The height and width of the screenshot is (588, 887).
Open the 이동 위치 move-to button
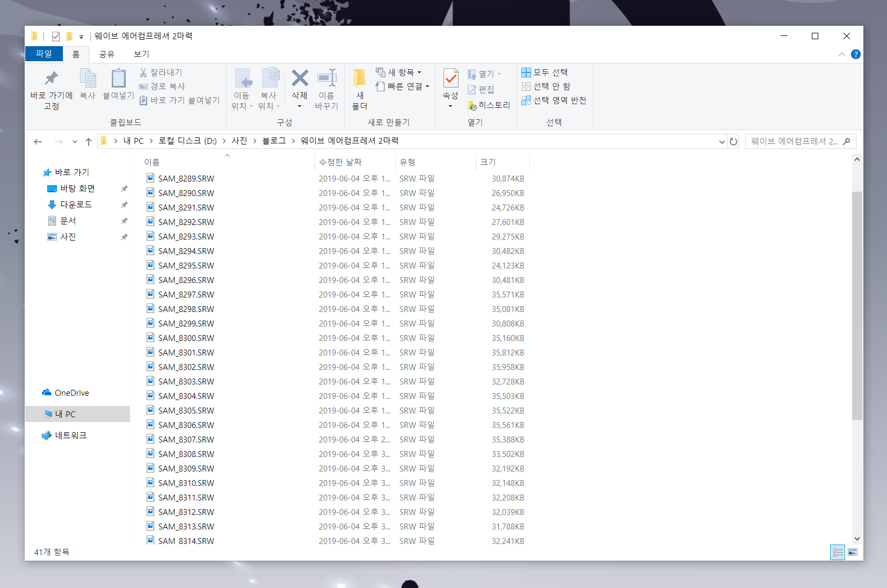click(242, 89)
